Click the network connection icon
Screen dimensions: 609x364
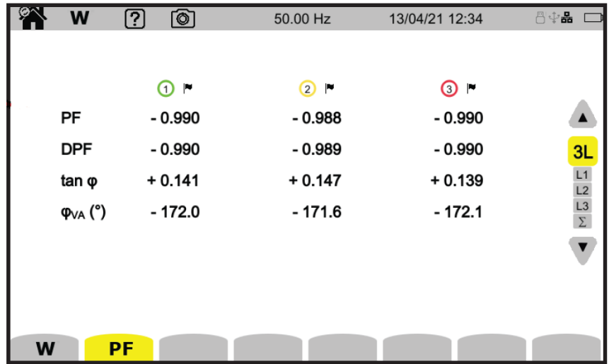coord(567,19)
